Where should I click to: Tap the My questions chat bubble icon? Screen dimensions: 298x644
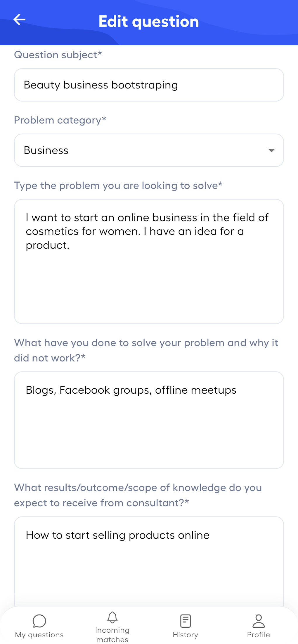(x=39, y=621)
